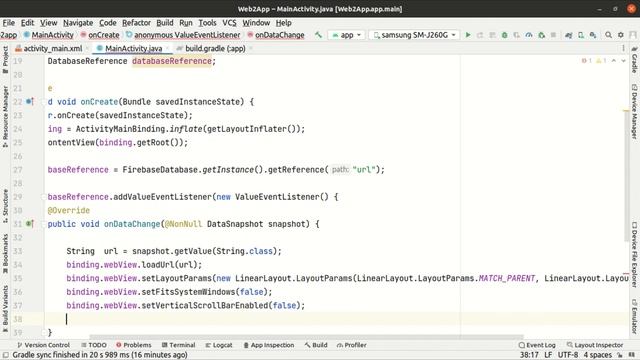Toggle Bookmarks side panel
Viewport: 640px width, 360px height.
click(5, 253)
